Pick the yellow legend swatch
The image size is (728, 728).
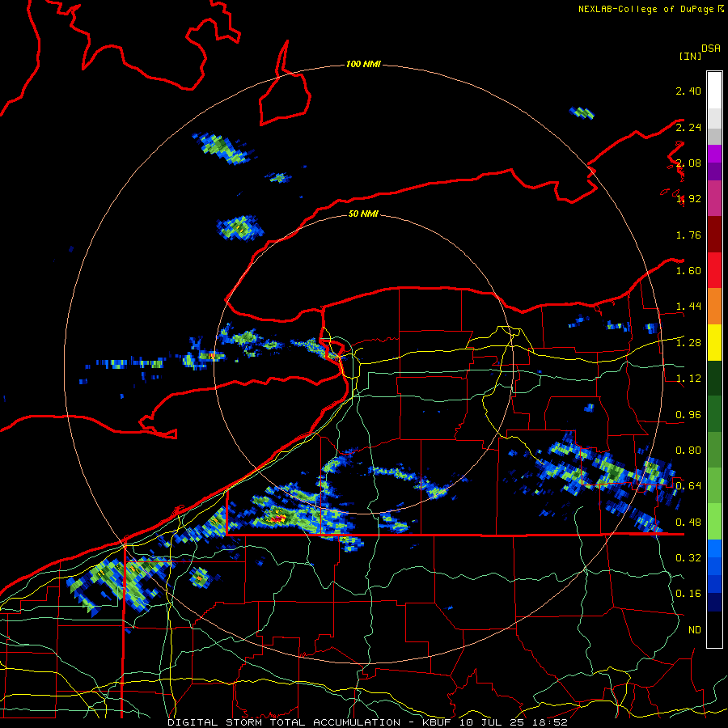[714, 342]
